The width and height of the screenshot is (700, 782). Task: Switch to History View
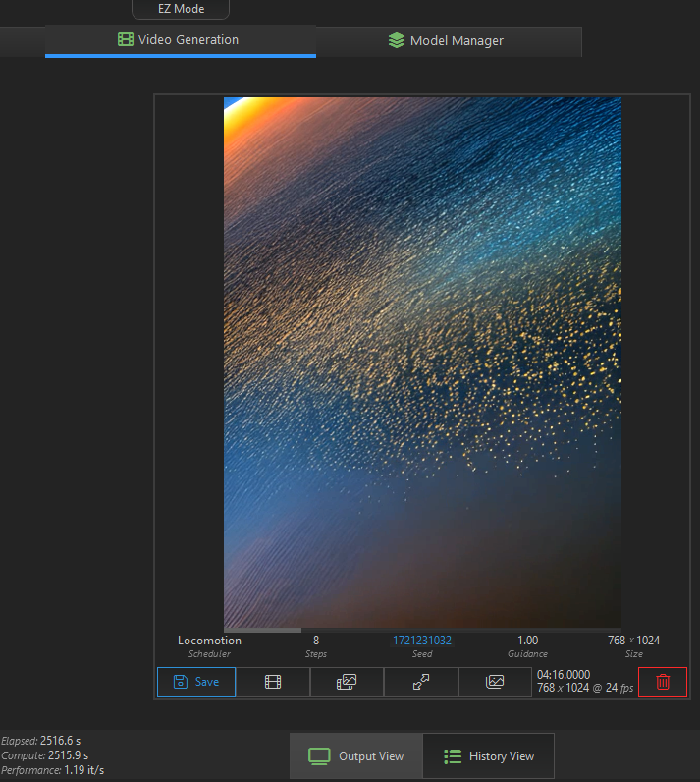point(489,756)
